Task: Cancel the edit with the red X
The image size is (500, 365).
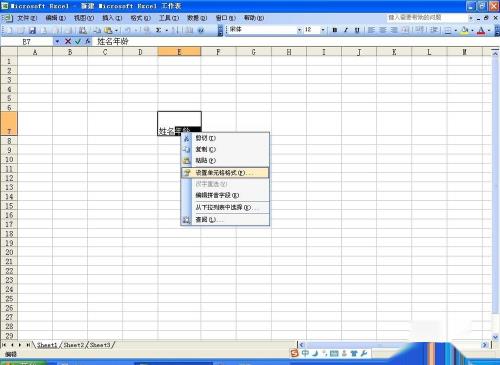Action: tap(68, 41)
